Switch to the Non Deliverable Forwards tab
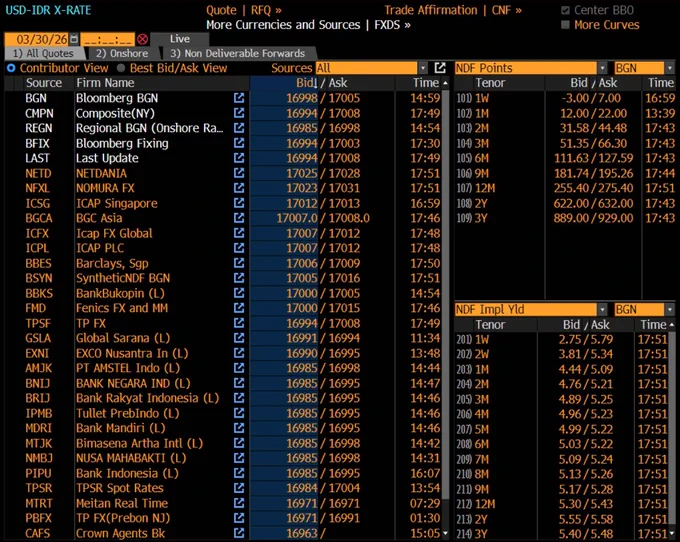 click(238, 53)
